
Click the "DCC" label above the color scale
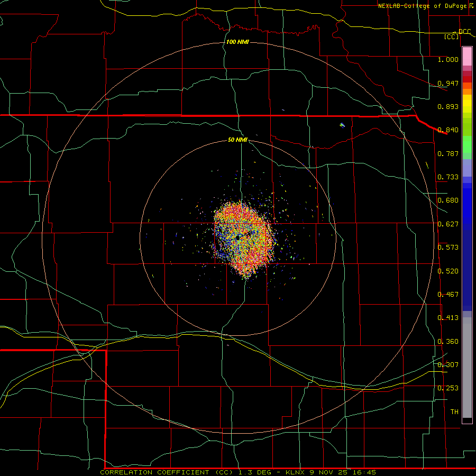click(x=464, y=31)
